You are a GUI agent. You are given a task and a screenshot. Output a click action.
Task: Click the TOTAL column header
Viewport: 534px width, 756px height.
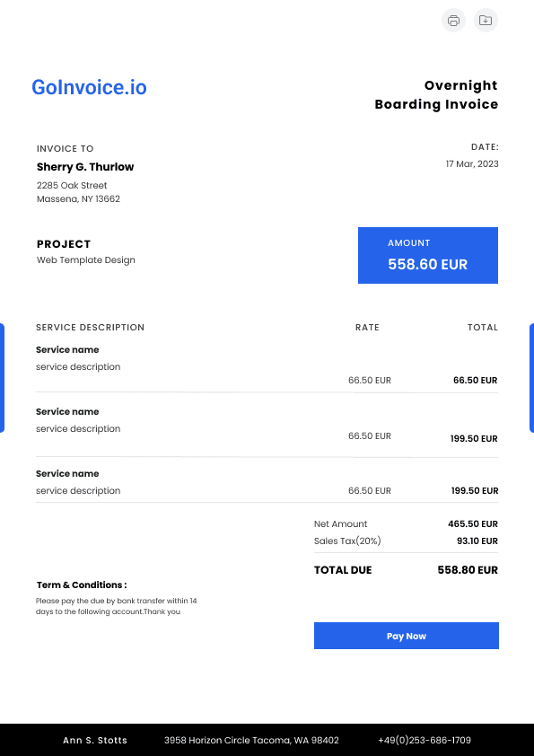[x=483, y=328]
